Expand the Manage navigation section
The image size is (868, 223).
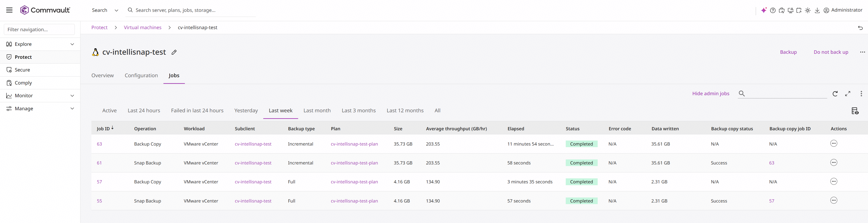pyautogui.click(x=72, y=108)
